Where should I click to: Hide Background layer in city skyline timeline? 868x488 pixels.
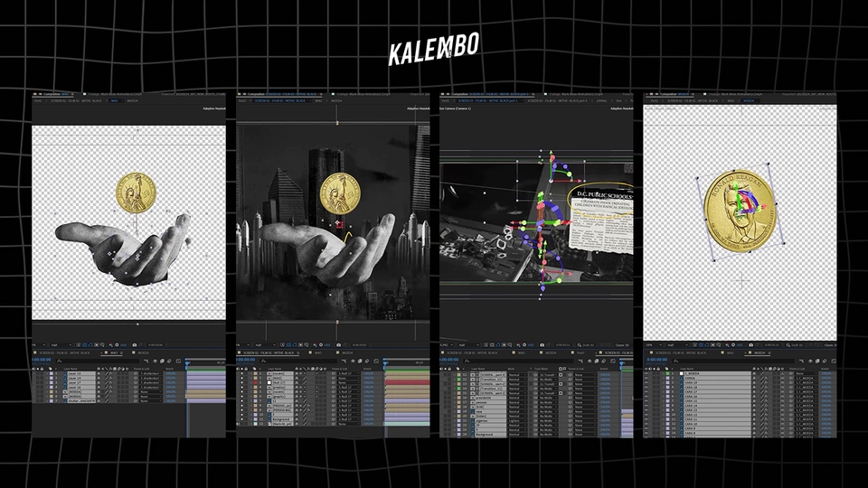(x=242, y=419)
